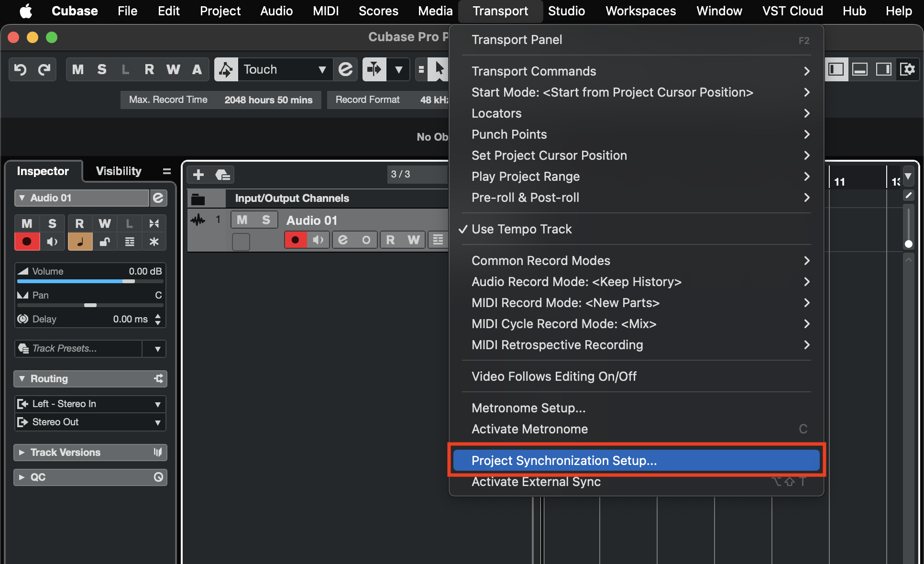Click the Delay value stepper arrows
The width and height of the screenshot is (924, 564).
[x=158, y=319]
